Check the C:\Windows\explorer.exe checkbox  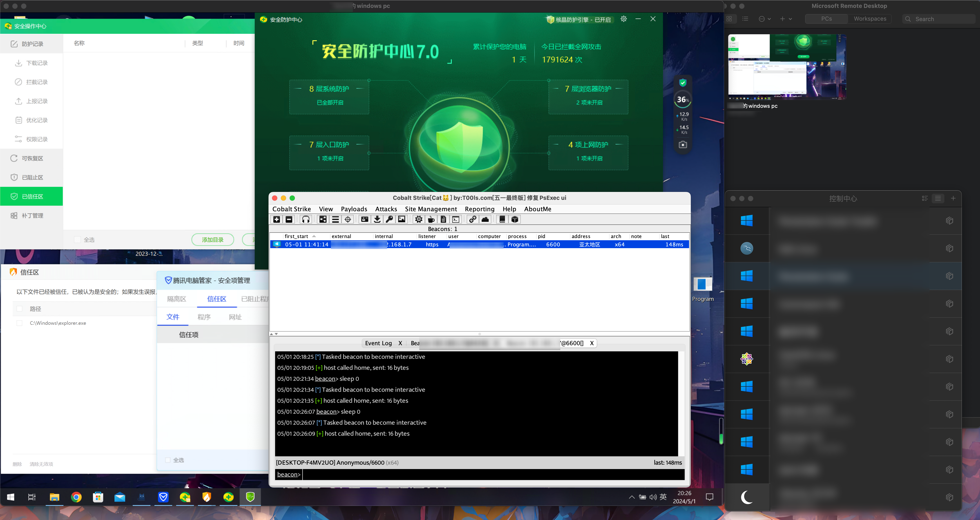[19, 323]
